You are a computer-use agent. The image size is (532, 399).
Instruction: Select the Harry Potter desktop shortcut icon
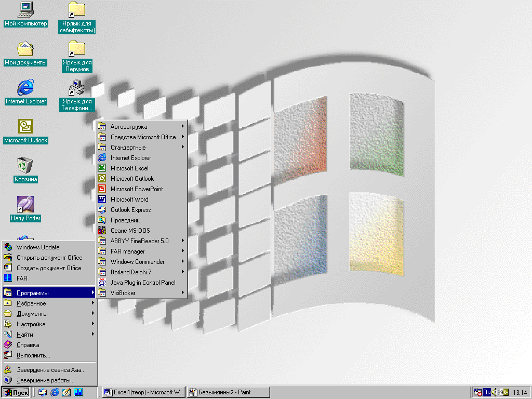tap(25, 204)
